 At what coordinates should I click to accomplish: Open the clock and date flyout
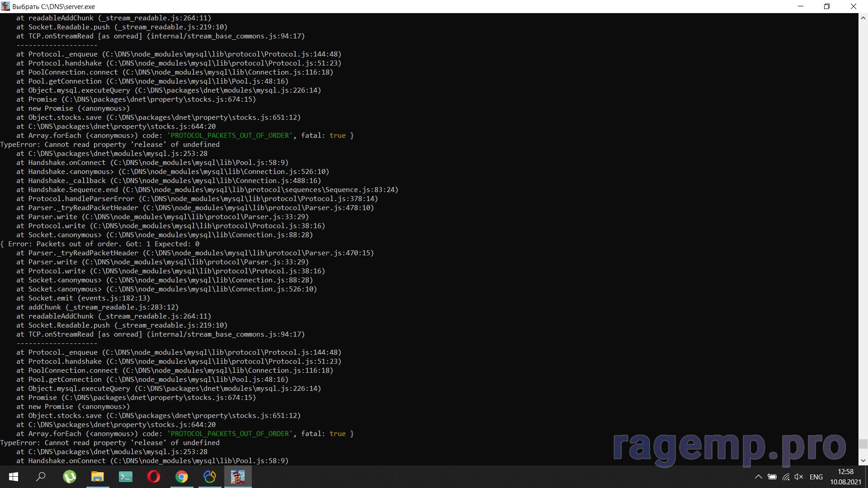pos(845,477)
